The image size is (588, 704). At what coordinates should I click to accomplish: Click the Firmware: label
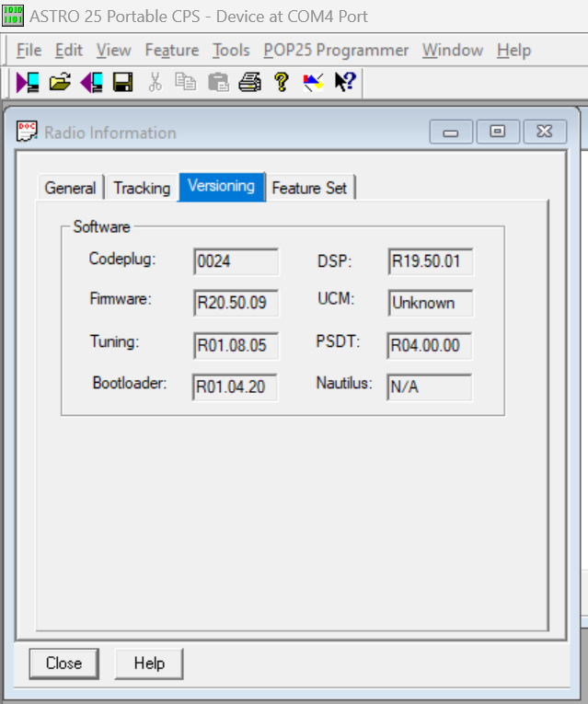(121, 298)
